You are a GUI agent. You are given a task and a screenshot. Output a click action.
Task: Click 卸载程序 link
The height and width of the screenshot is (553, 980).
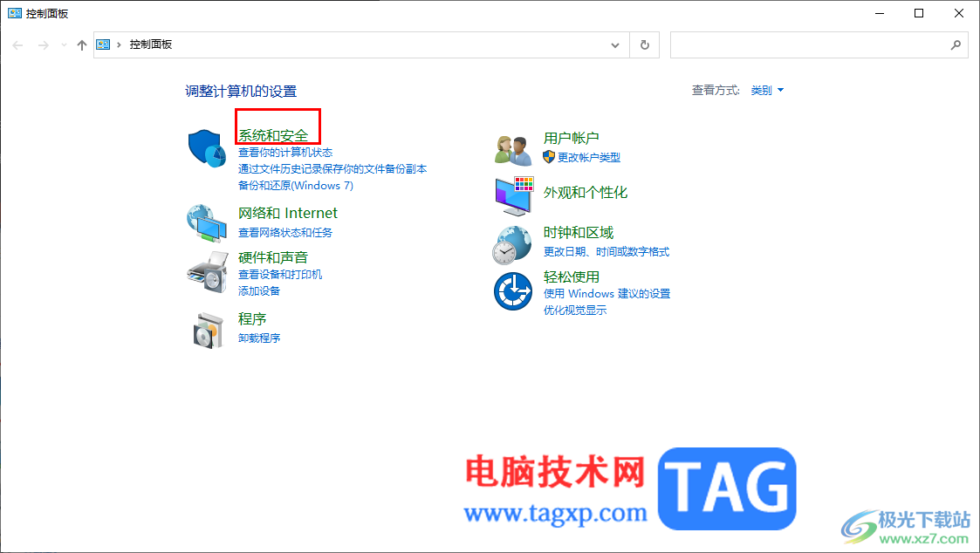coord(259,338)
